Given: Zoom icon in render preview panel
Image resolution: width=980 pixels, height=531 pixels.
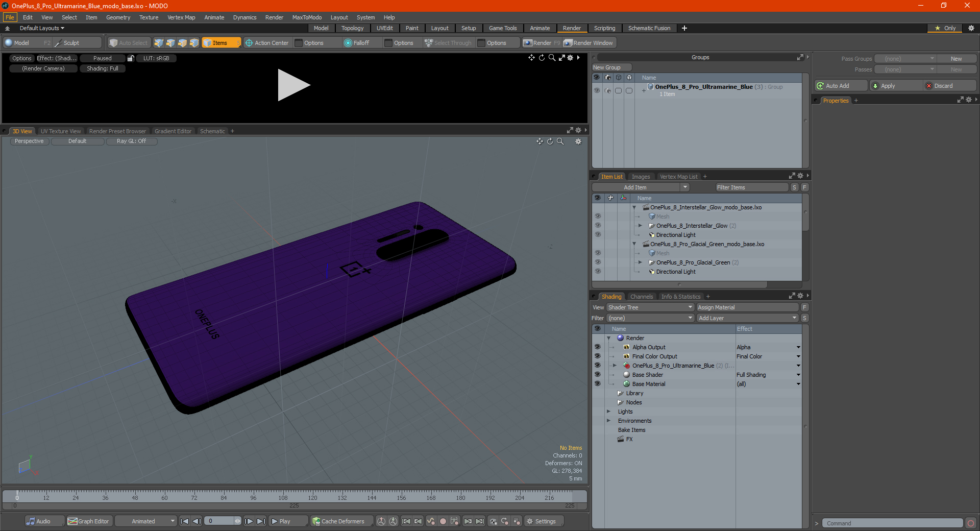Looking at the screenshot, I should [552, 58].
